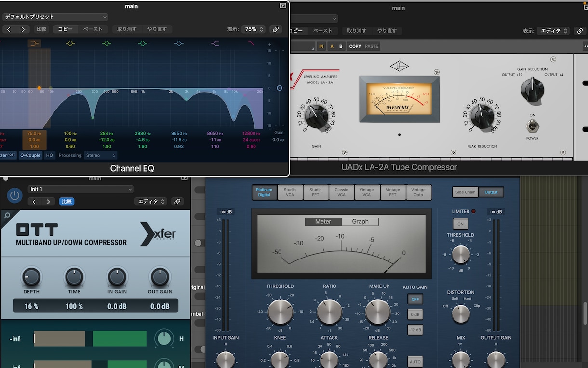Flip the LA-2A power switch
The image size is (588, 368).
tap(532, 126)
